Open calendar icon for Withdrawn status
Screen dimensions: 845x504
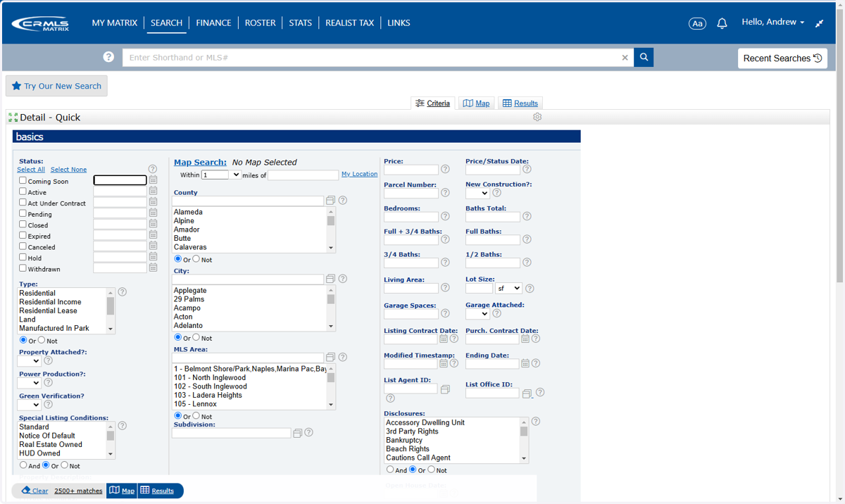point(153,267)
